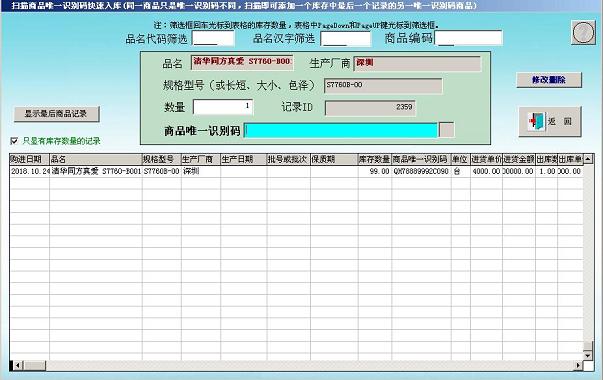The height and width of the screenshot is (380, 603).
Task: Click the stock quantity cell 99.00
Action: coord(375,172)
